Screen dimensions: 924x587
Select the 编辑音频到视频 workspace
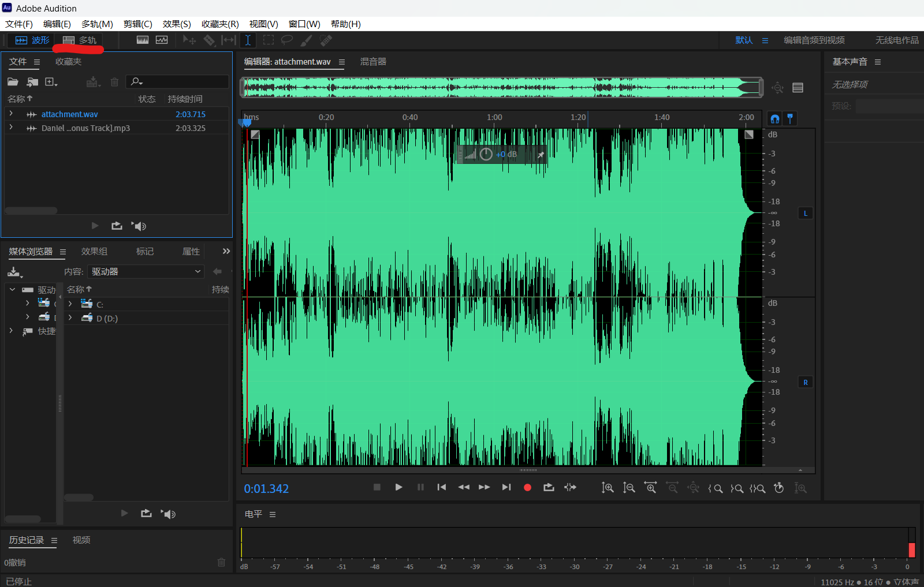coord(814,40)
